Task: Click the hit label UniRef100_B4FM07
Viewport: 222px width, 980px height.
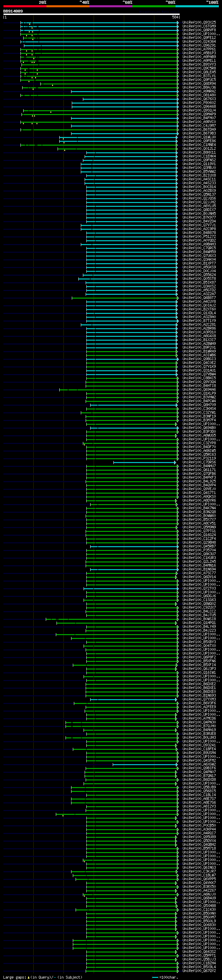Action: click(x=199, y=118)
